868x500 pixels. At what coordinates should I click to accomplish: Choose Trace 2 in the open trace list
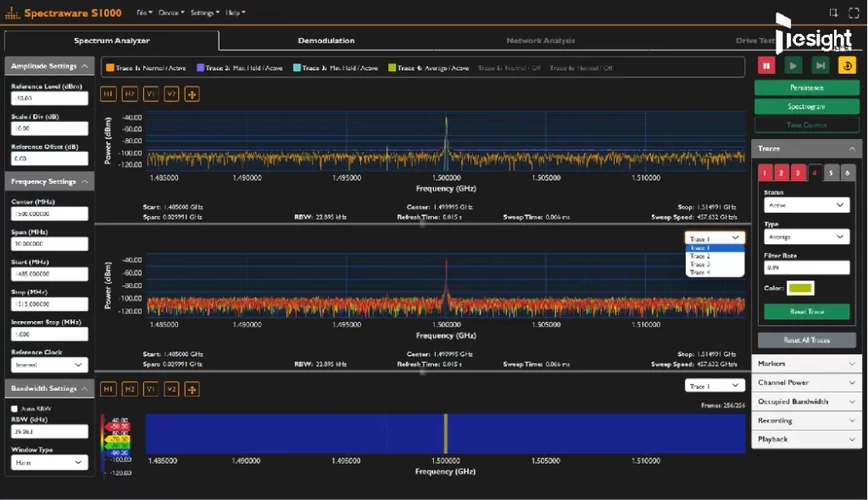pyautogui.click(x=715, y=257)
